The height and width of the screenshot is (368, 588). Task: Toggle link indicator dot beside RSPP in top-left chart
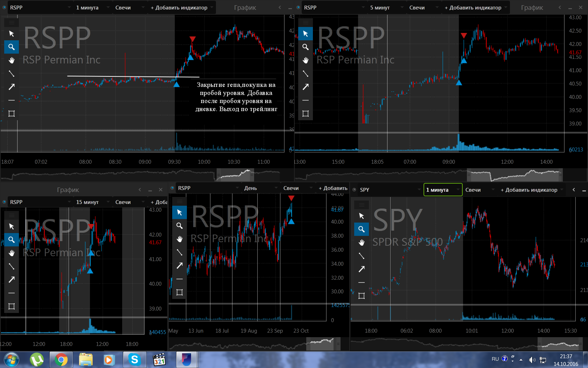tap(4, 7)
